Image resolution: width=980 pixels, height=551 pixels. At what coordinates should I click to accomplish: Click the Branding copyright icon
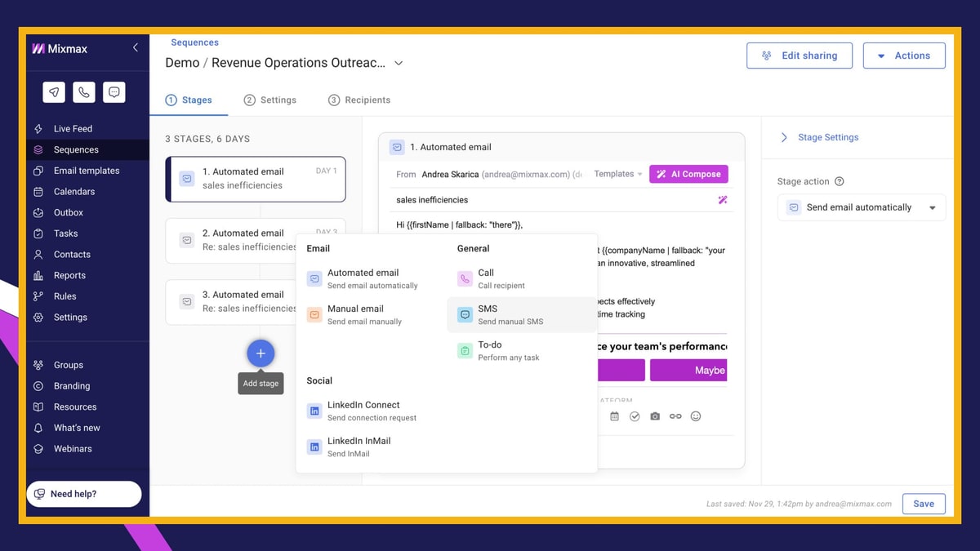coord(38,386)
